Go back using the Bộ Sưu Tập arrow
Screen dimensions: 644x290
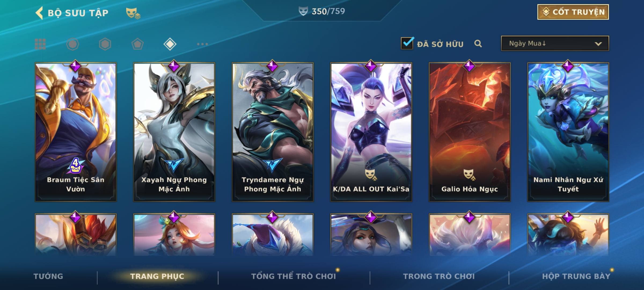(39, 13)
